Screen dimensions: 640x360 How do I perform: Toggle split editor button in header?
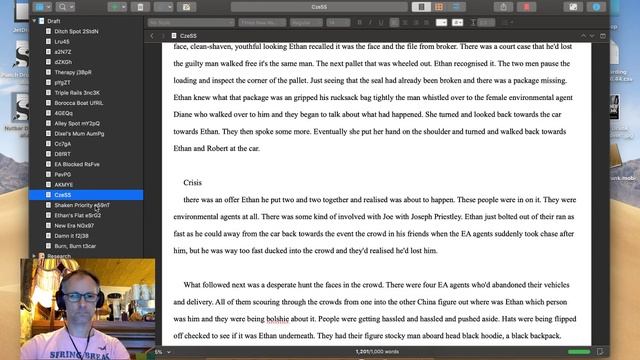[603, 36]
